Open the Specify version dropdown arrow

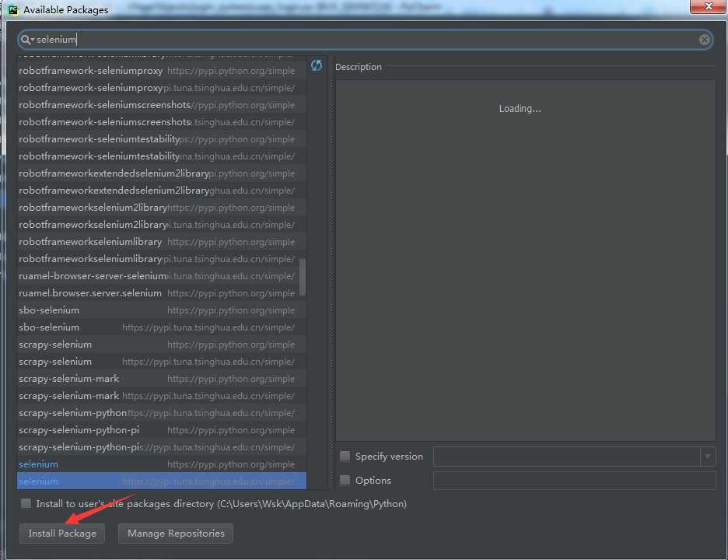point(707,457)
